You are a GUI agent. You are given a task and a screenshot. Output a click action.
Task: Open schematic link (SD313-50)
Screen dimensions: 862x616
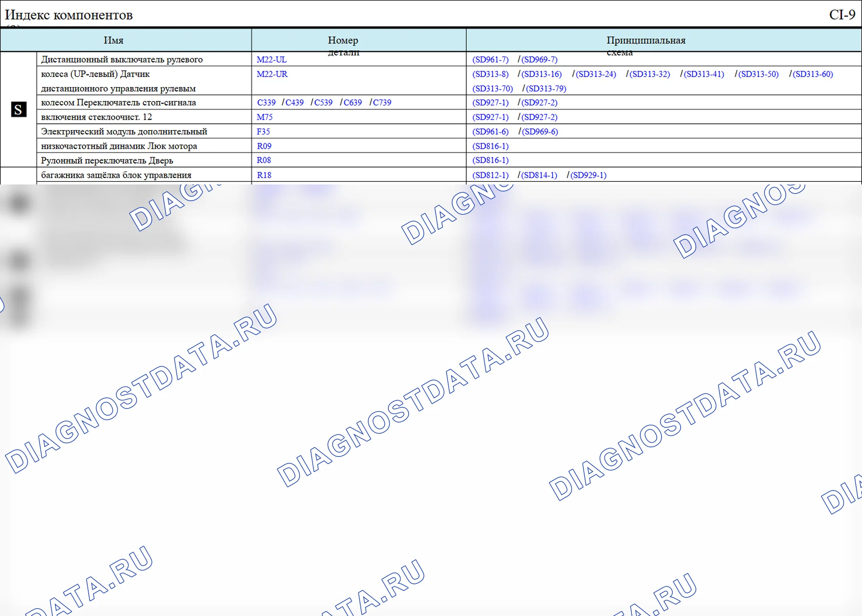(758, 74)
